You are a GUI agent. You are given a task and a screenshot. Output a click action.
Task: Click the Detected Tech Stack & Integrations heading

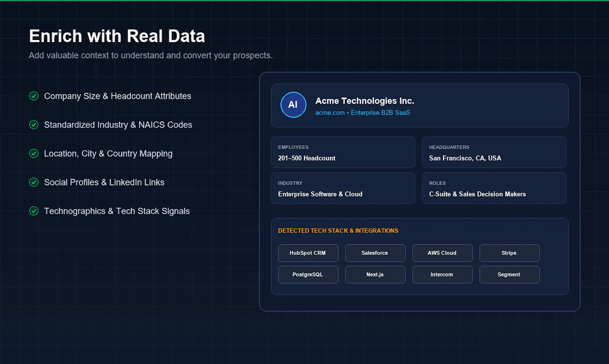click(338, 230)
